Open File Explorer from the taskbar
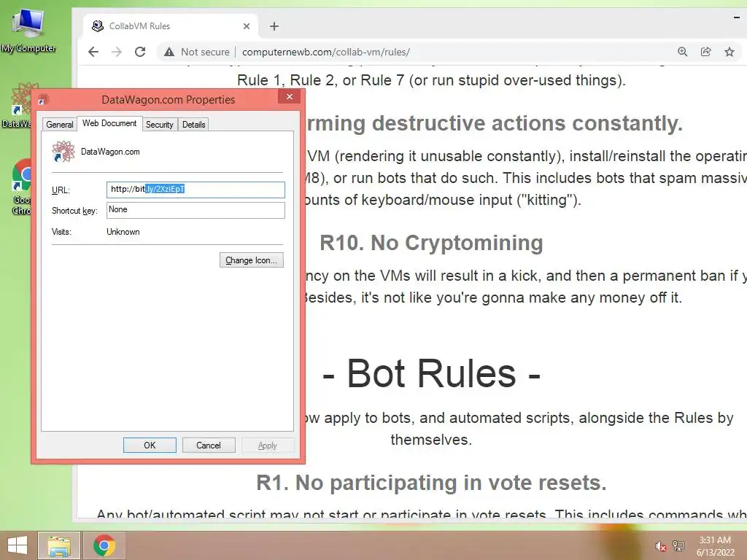Image resolution: width=747 pixels, height=560 pixels. coord(59,545)
